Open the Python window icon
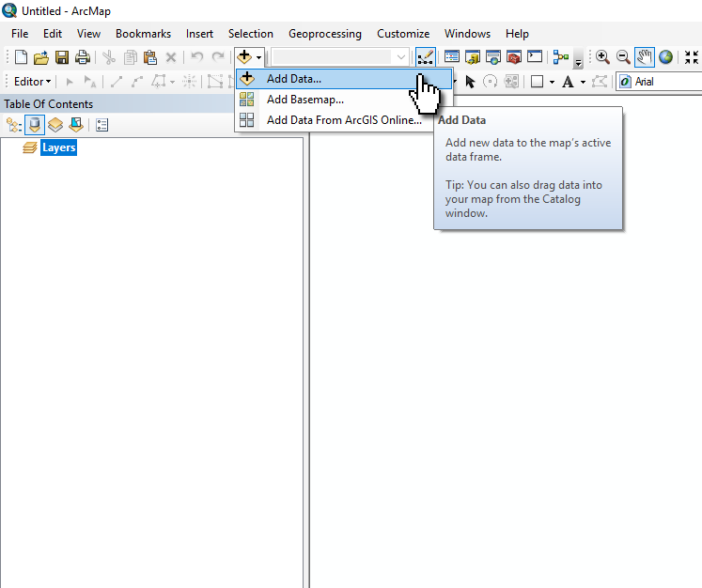Viewport: 702px width, 588px height. pyautogui.click(x=535, y=56)
